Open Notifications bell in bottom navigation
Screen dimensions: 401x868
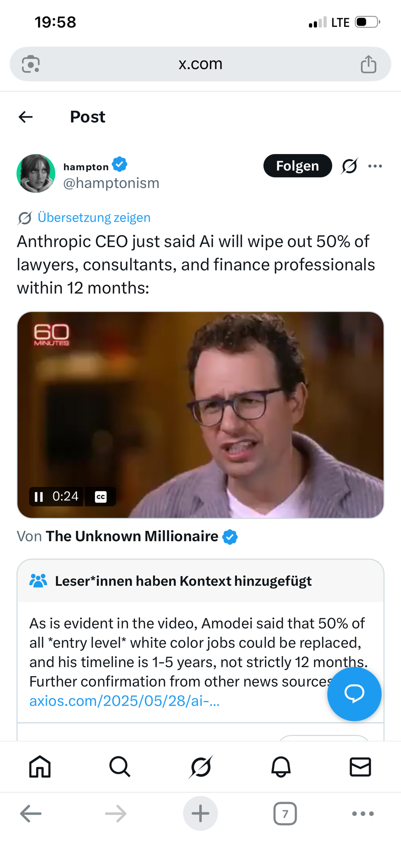(x=281, y=766)
